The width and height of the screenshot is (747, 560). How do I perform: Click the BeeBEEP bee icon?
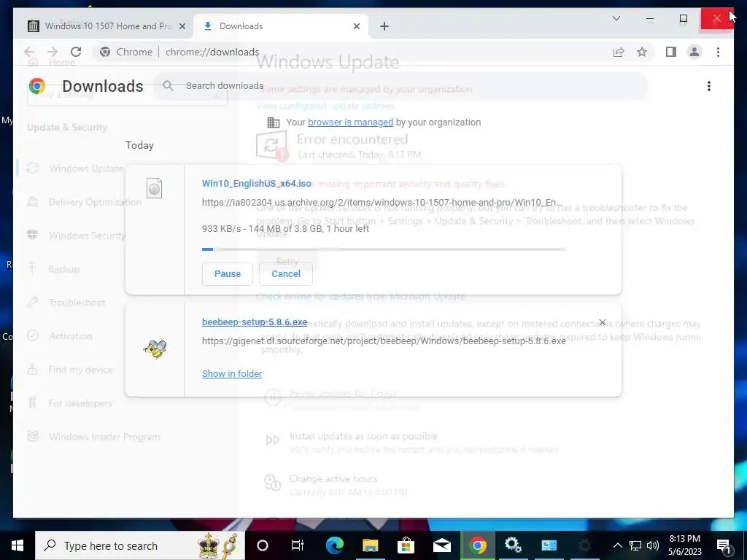(155, 349)
